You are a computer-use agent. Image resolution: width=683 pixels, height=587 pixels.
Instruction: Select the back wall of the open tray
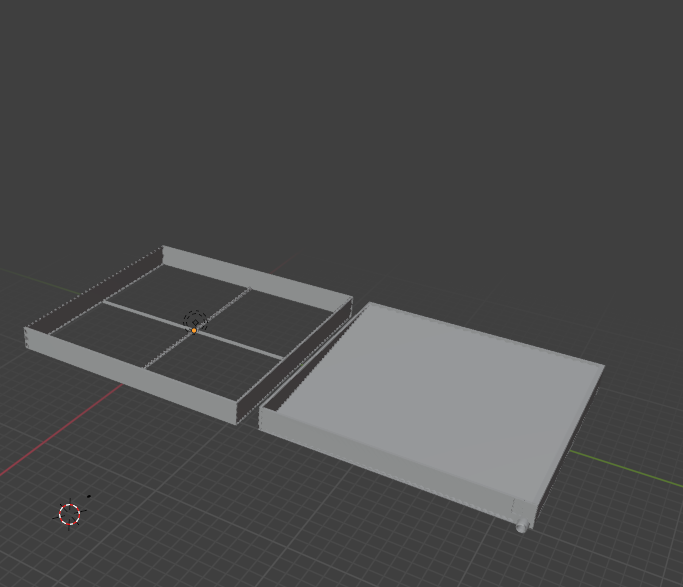tap(257, 279)
